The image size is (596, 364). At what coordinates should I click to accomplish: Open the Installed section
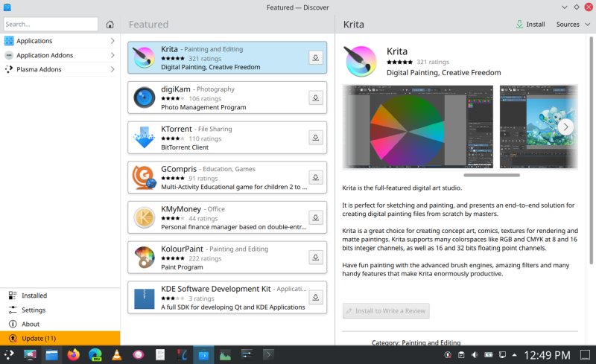tap(34, 296)
